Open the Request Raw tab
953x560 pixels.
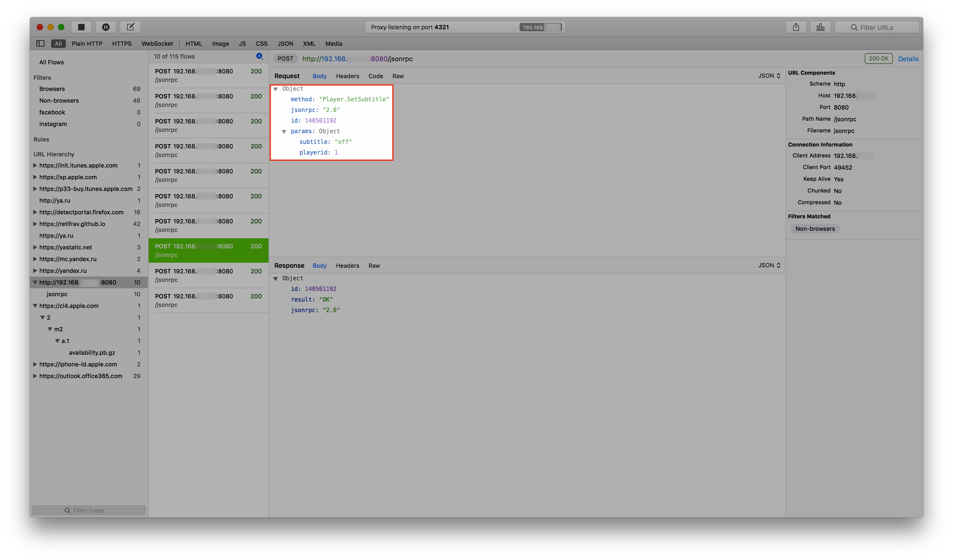398,76
